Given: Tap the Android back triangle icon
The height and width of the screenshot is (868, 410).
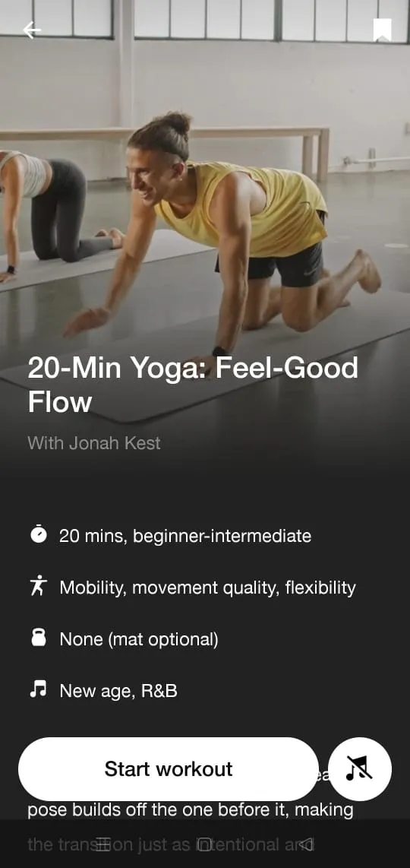Looking at the screenshot, I should [x=306, y=844].
